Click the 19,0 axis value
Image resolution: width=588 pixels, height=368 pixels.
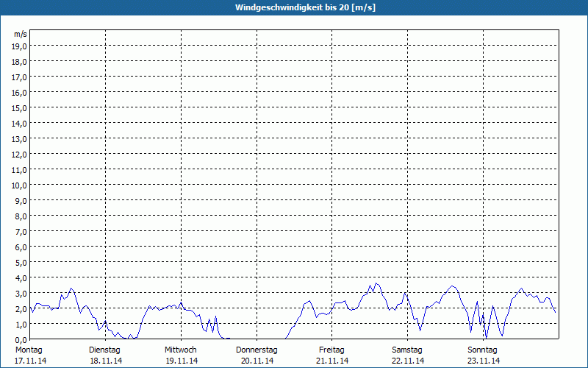19,46
